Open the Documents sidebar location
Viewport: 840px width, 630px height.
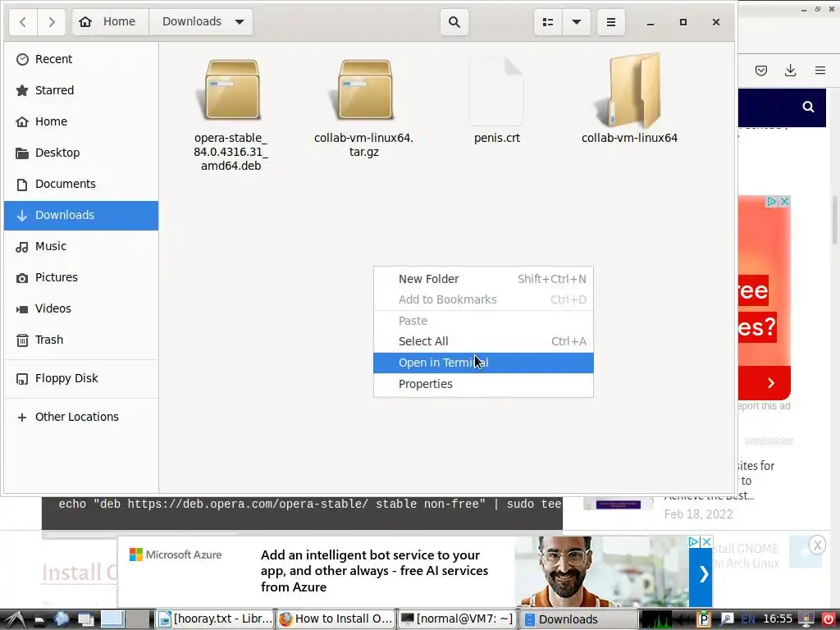(x=81, y=184)
